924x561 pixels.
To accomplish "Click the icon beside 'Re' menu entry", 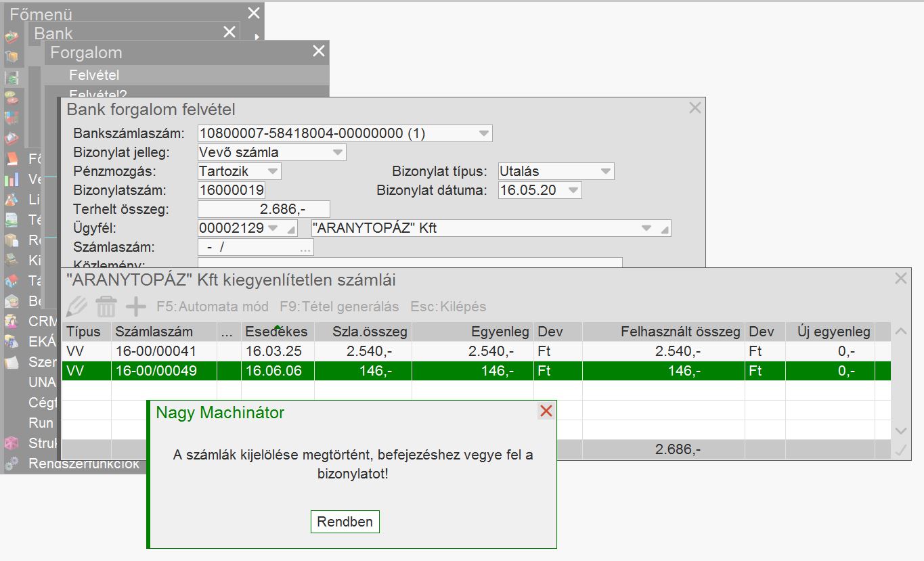I will click(12, 240).
